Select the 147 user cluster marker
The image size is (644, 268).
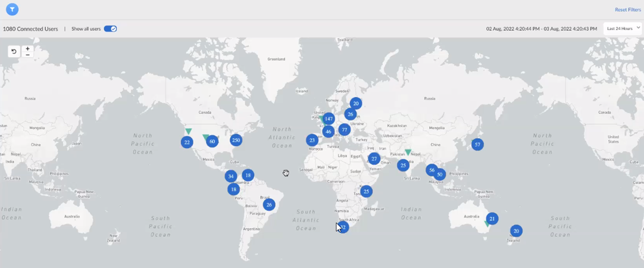click(329, 118)
